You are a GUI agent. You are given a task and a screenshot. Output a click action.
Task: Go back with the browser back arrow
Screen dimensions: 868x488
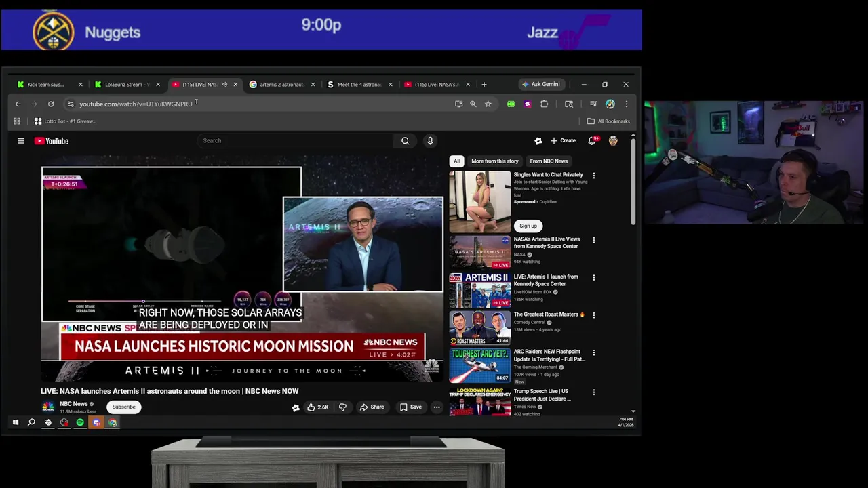[18, 104]
